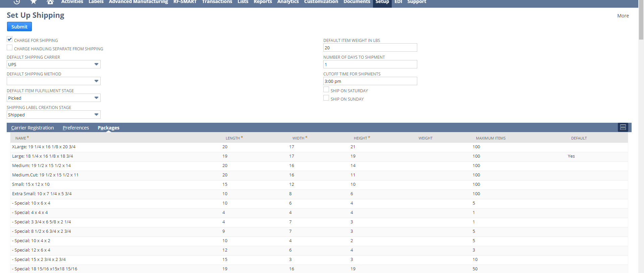Open the Shortcuts star icon

(34, 2)
